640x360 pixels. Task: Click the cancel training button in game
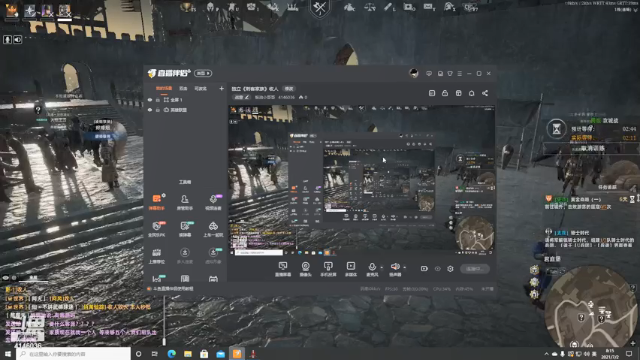[593, 149]
